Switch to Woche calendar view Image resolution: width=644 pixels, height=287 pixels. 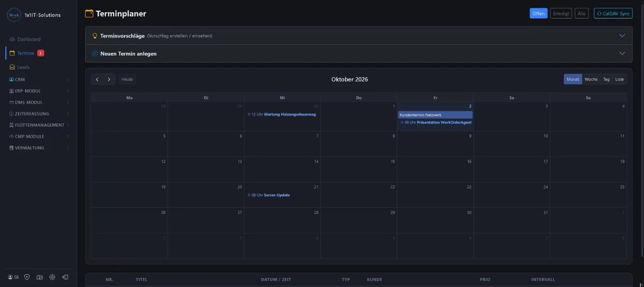pos(591,79)
